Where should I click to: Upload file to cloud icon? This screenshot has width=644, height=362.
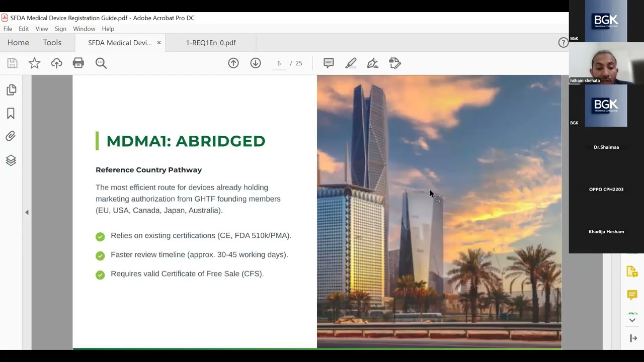click(56, 63)
